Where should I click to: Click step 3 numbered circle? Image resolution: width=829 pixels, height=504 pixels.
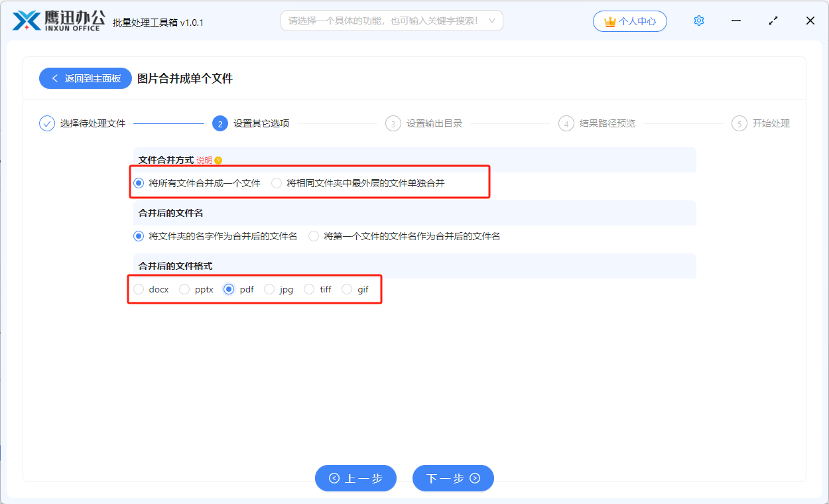(x=393, y=123)
